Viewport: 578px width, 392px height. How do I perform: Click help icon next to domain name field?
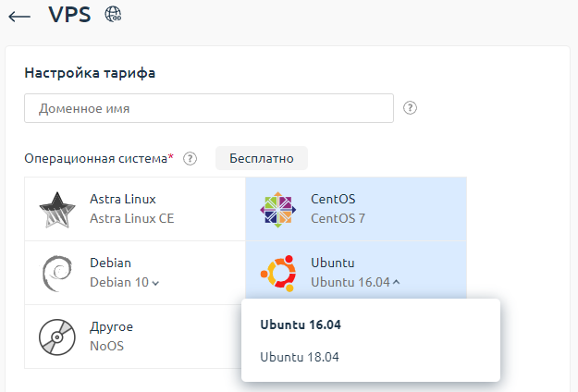tap(411, 108)
